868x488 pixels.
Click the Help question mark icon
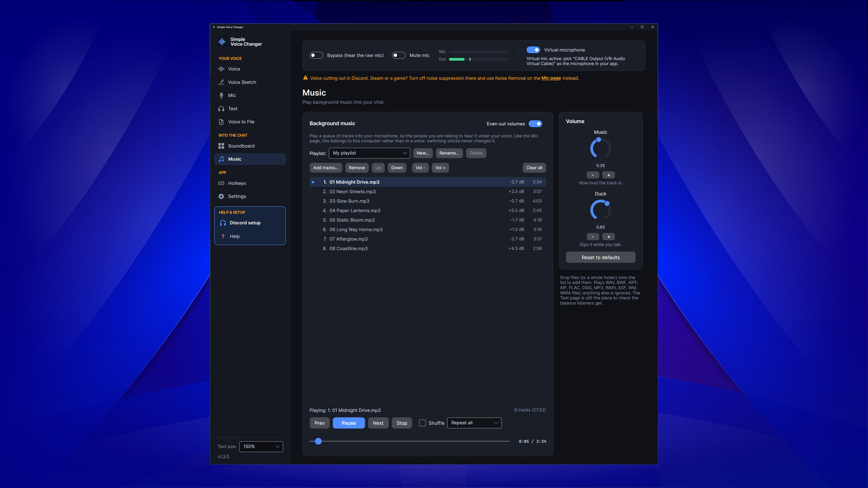tap(223, 236)
